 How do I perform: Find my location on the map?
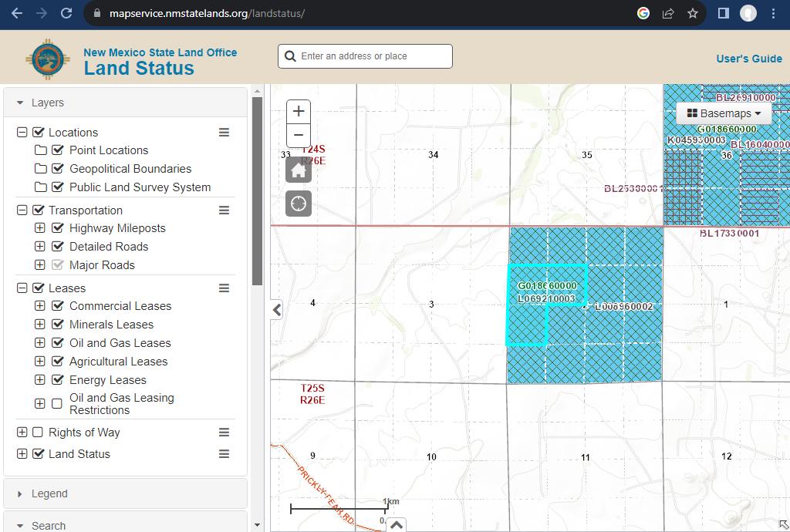tap(299, 204)
